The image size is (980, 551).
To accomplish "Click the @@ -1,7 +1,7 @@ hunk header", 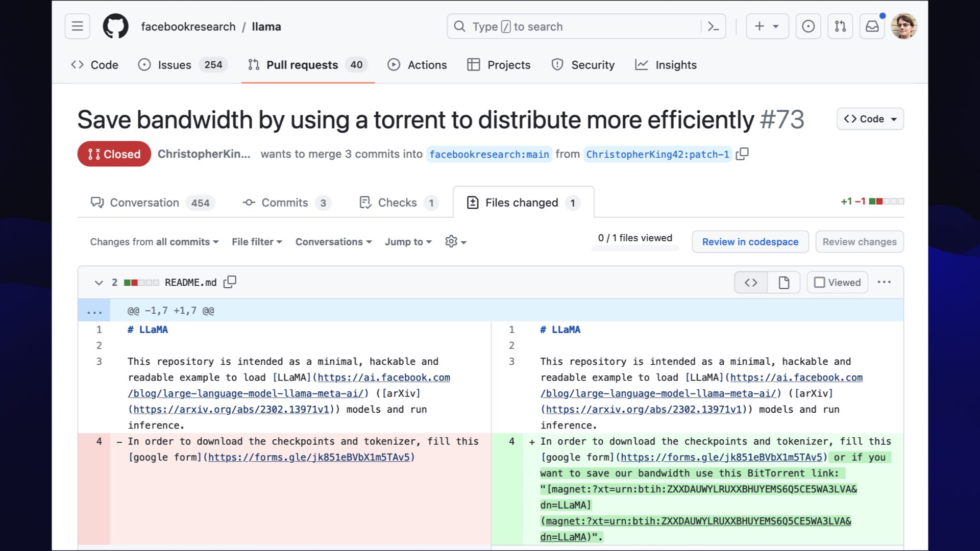I will pos(171,311).
